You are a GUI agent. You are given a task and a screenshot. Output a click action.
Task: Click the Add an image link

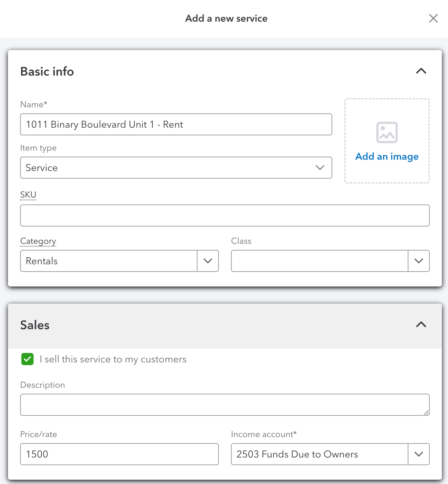point(387,156)
